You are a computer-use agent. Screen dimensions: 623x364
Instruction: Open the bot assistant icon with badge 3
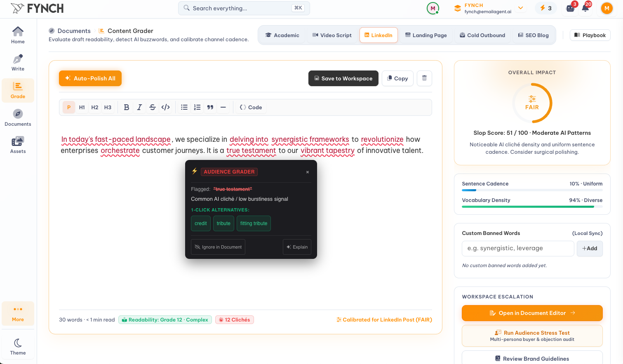pos(571,8)
